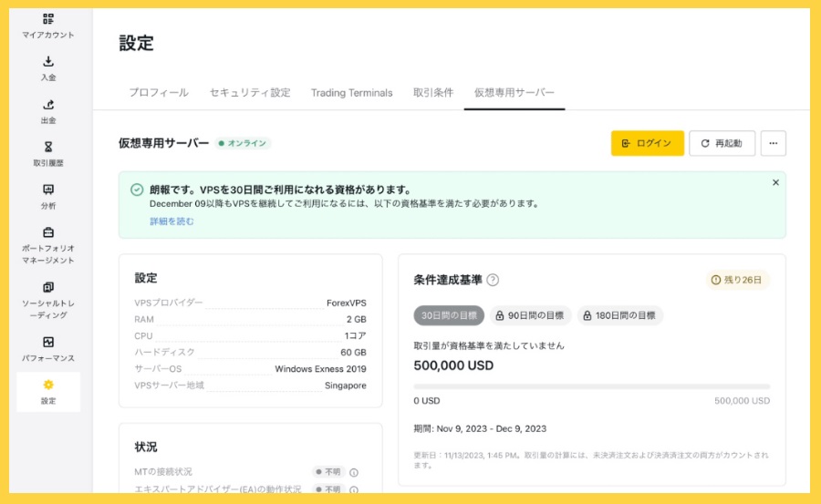Image resolution: width=821 pixels, height=504 pixels.
Task: Select the 180日間の目標 option
Action: 619,315
